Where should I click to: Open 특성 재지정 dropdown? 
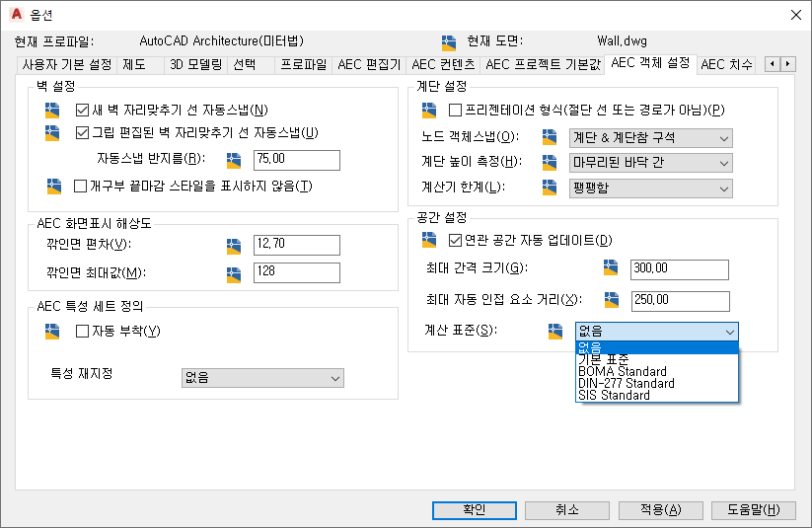(x=262, y=378)
